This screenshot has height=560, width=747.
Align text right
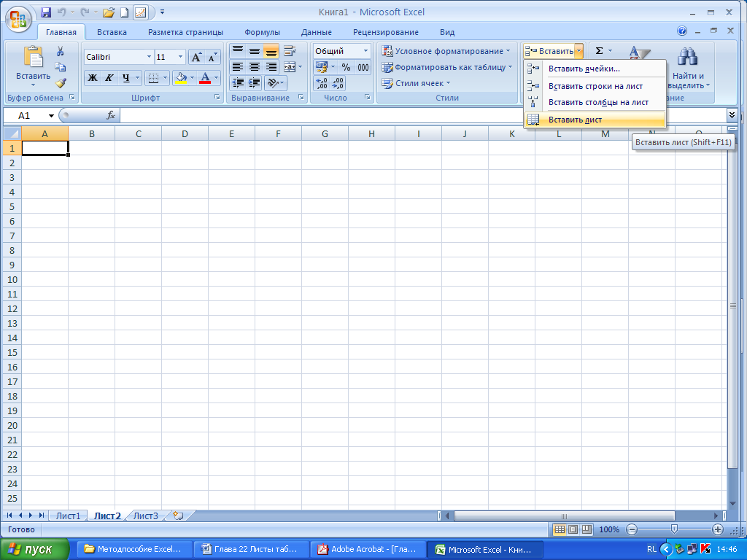pos(271,66)
